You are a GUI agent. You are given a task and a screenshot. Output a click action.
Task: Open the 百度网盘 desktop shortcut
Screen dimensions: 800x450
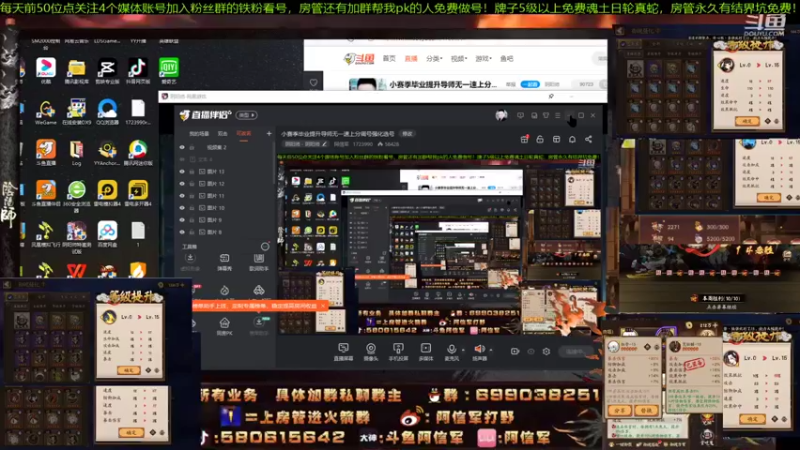click(x=107, y=234)
